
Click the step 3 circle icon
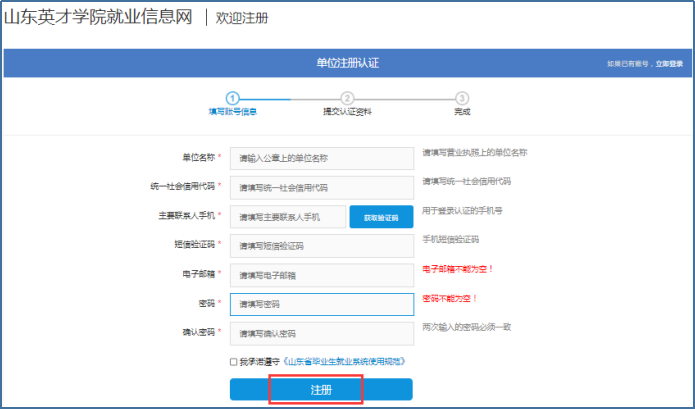coord(461,98)
